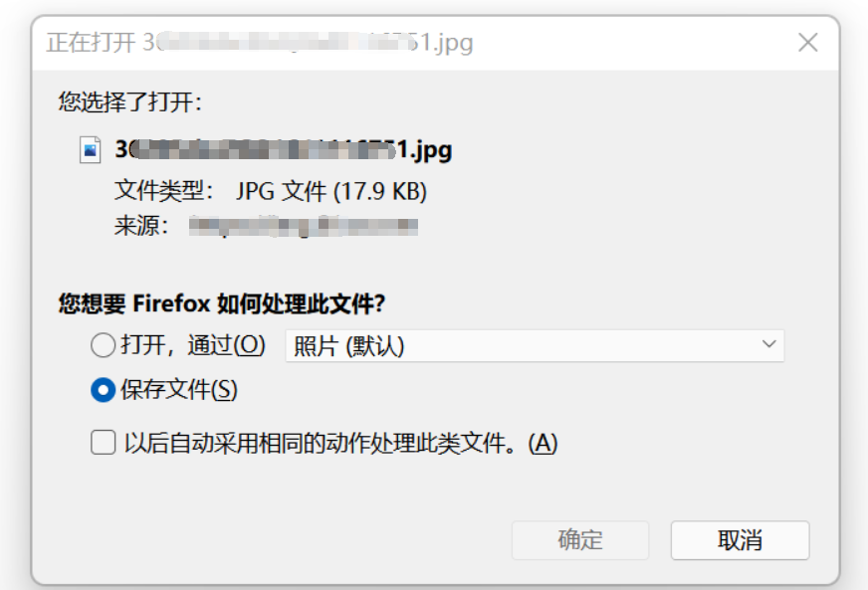868x590 pixels.
Task: Click the JPG image file icon
Action: point(91,149)
